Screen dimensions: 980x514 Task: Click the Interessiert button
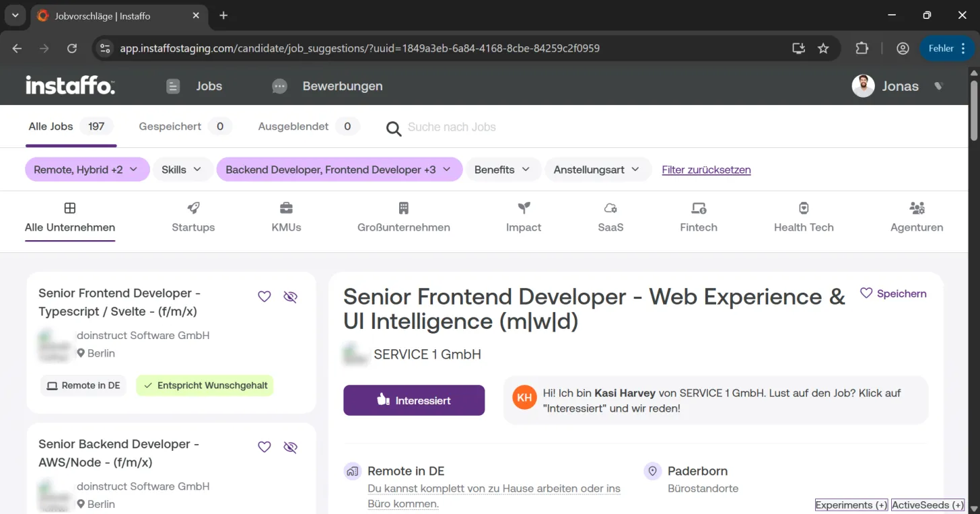414,400
